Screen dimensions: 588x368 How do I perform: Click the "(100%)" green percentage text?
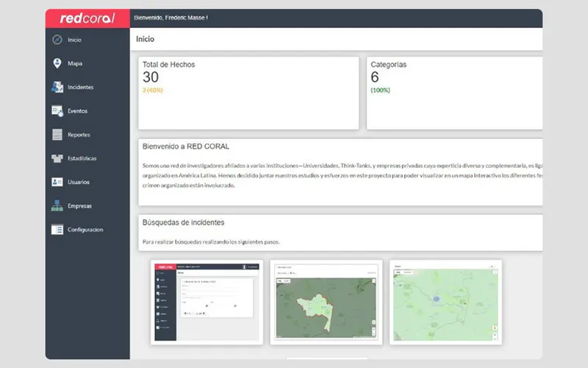pyautogui.click(x=380, y=90)
